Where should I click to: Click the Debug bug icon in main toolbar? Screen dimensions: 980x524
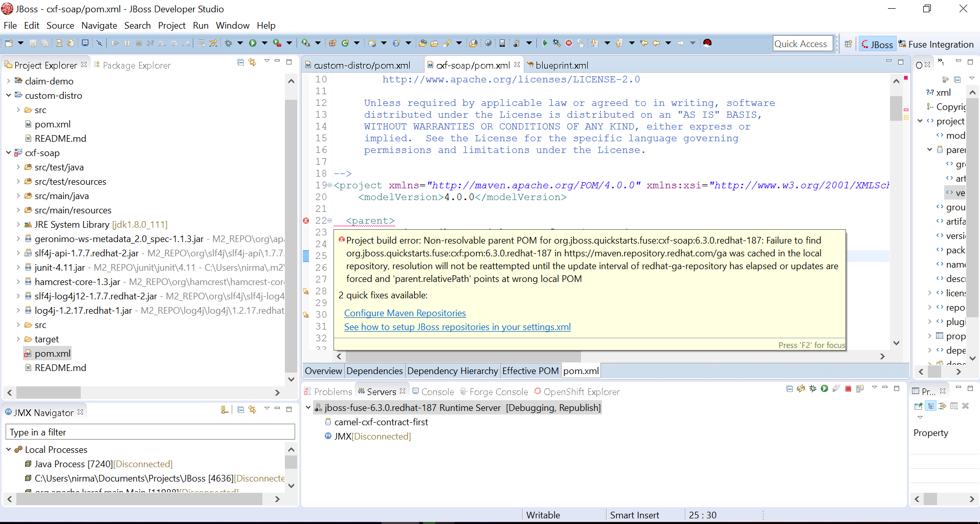click(x=228, y=43)
